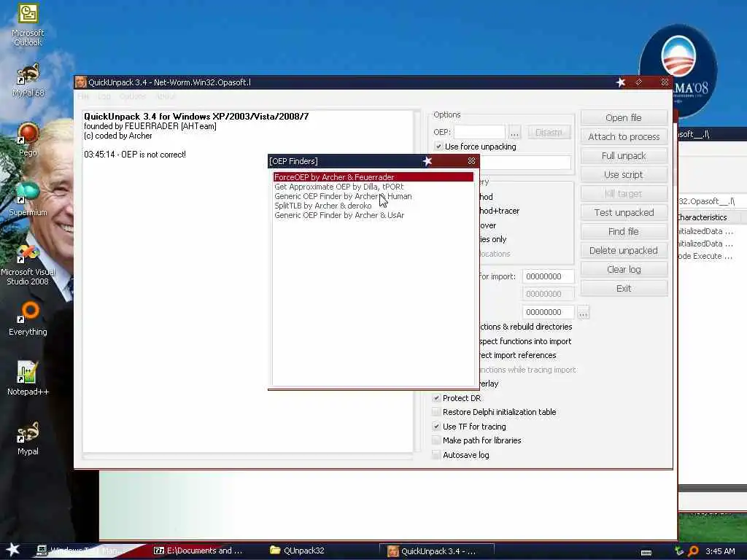
Task: Click the Use script button
Action: point(624,175)
